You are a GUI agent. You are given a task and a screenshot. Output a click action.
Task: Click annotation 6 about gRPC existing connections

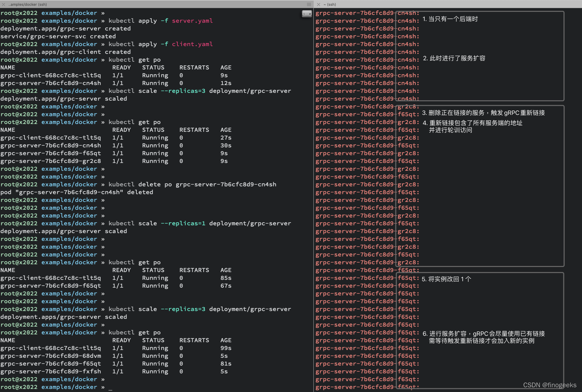pos(484,337)
